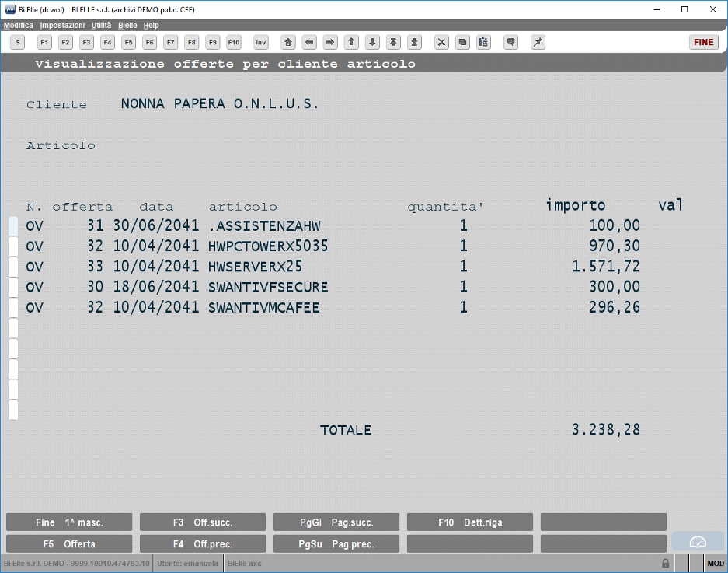This screenshot has height=573, width=728.
Task: Click the plain down arrow toolbar icon
Action: pos(372,42)
